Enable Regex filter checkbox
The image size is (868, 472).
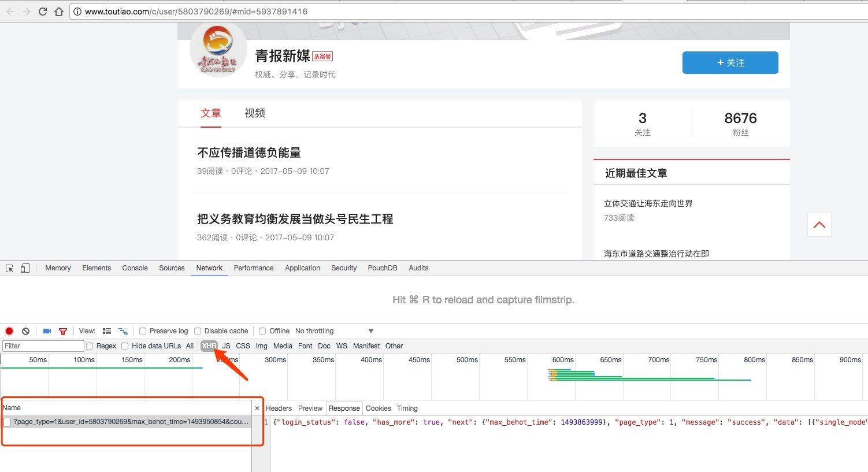point(90,346)
